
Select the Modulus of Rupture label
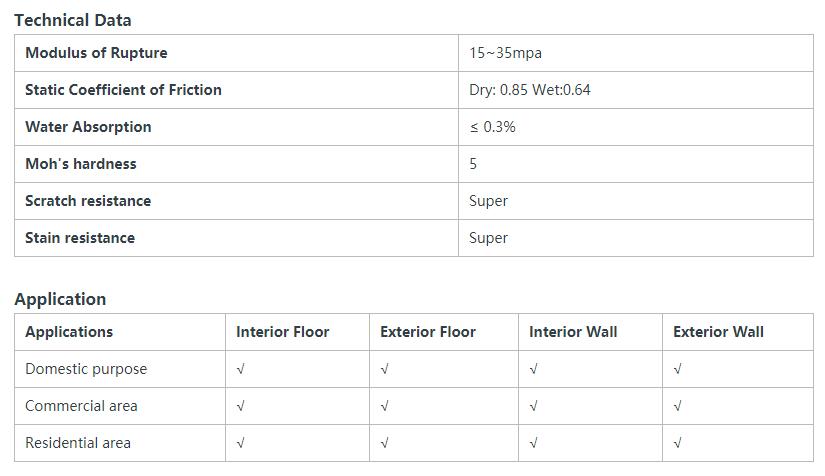(x=96, y=53)
